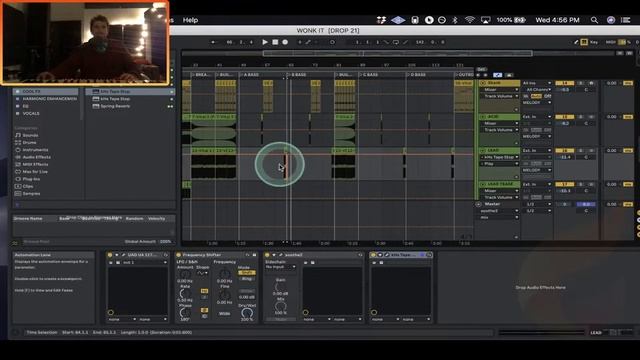Open Master mix parameter chooser
The image size is (640, 360).
(499, 217)
